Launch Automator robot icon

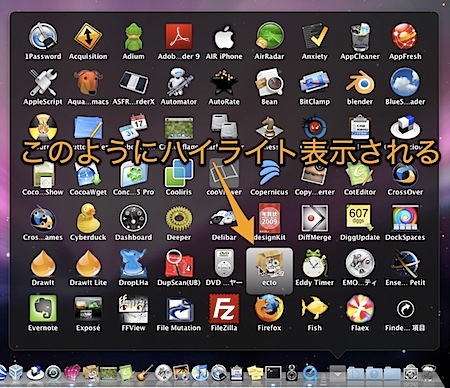click(179, 82)
